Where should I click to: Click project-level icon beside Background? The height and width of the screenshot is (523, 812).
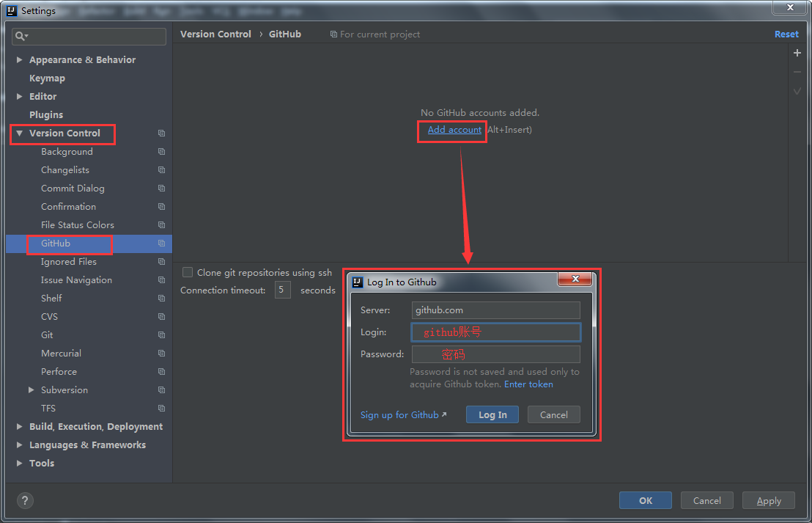(161, 151)
